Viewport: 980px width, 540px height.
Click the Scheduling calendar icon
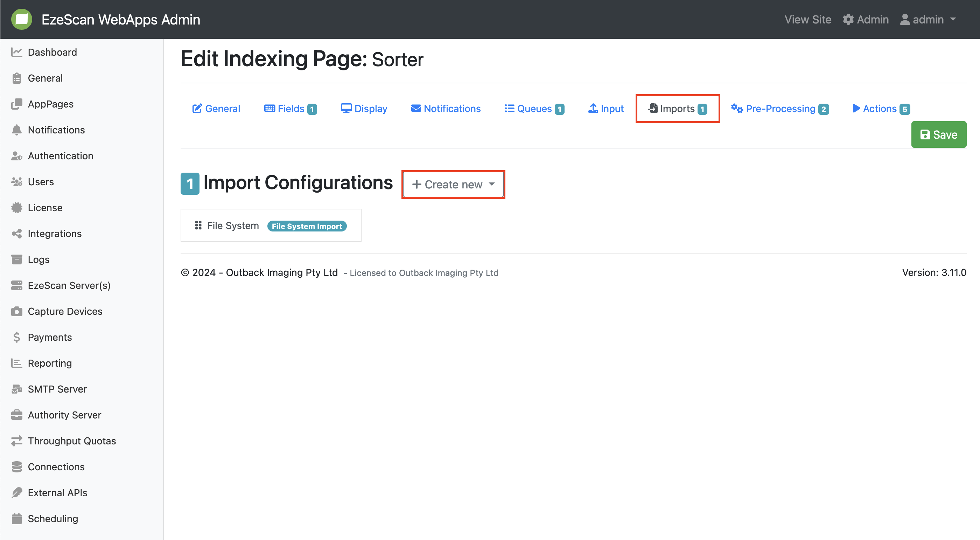pyautogui.click(x=16, y=518)
